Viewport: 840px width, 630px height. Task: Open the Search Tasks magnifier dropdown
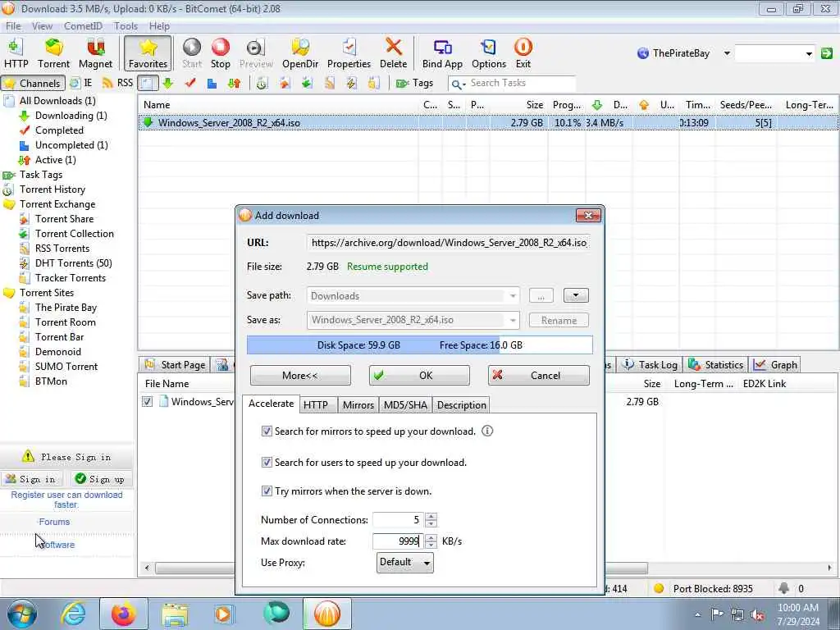click(x=458, y=84)
